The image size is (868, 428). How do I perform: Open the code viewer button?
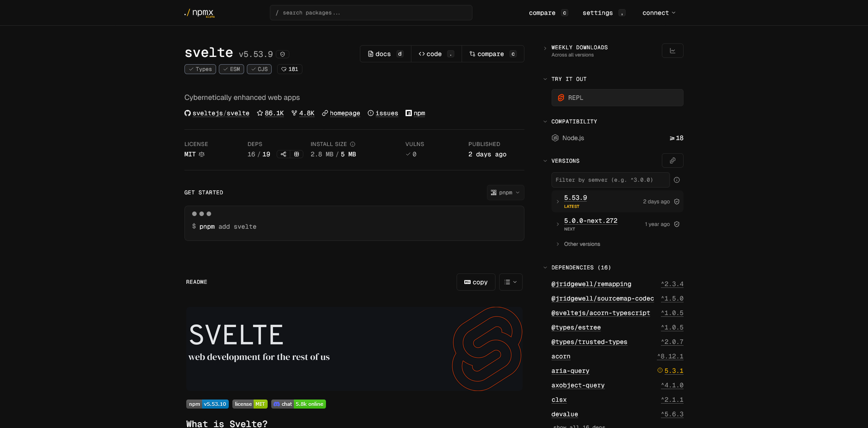[x=436, y=54]
